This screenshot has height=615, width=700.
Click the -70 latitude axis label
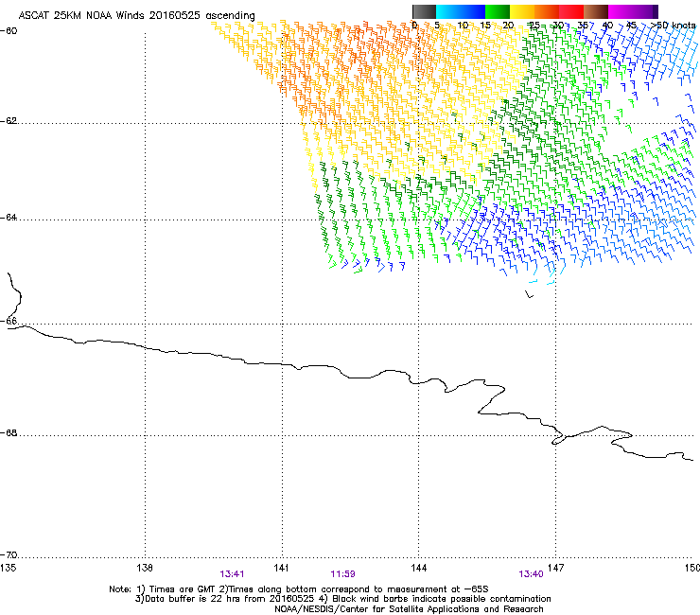9,555
